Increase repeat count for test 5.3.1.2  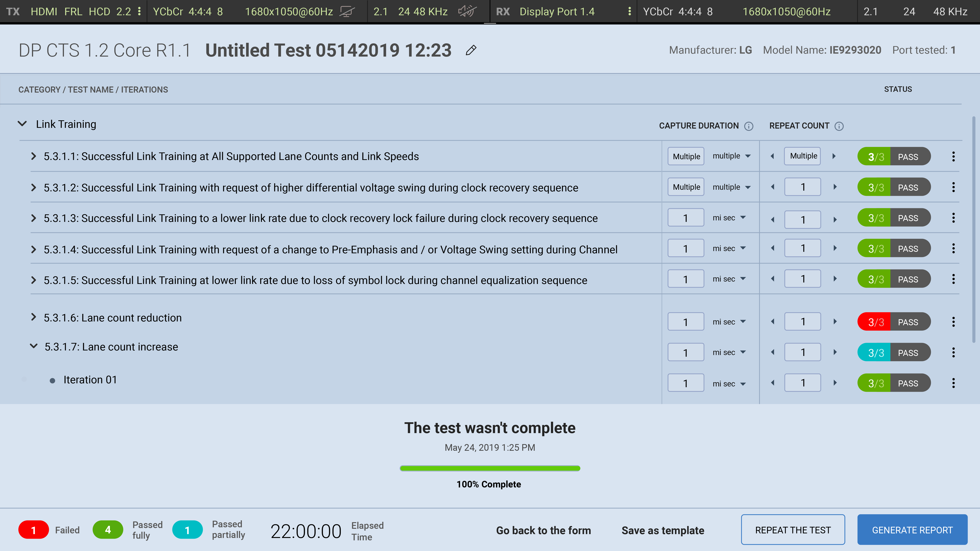(x=835, y=187)
